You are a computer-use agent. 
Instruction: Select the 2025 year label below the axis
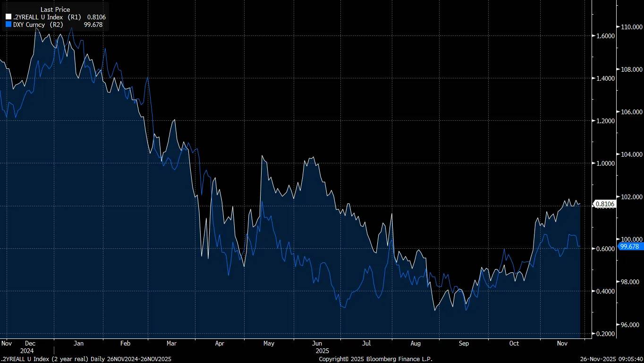coord(322,351)
